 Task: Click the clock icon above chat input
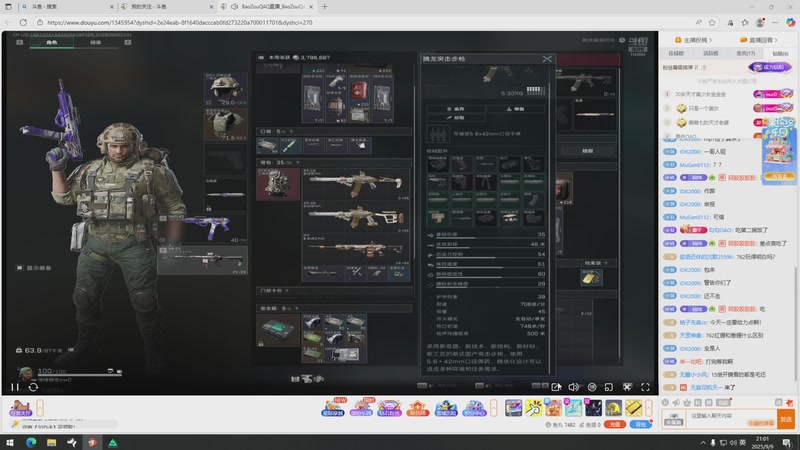[x=665, y=403]
